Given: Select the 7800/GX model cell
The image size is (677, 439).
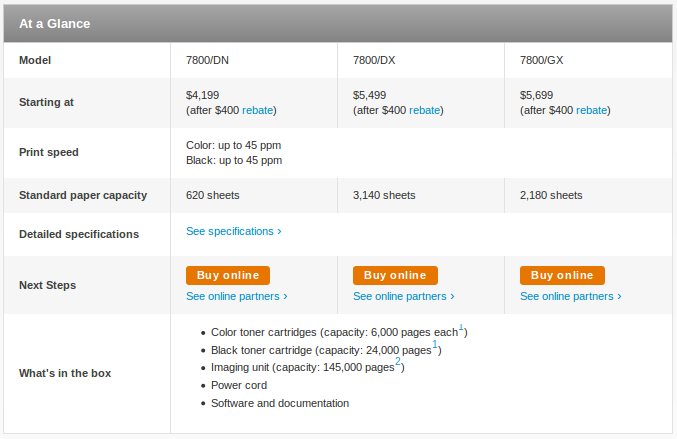Looking at the screenshot, I should (x=588, y=60).
